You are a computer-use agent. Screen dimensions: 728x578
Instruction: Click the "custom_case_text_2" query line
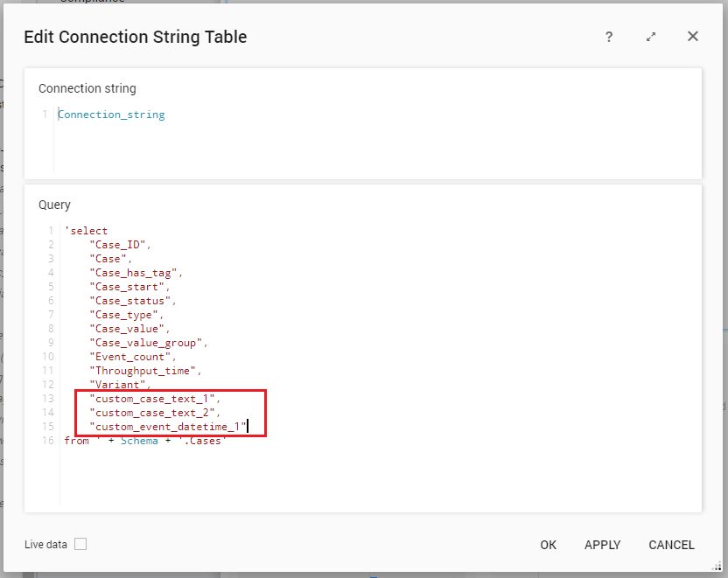pos(155,413)
